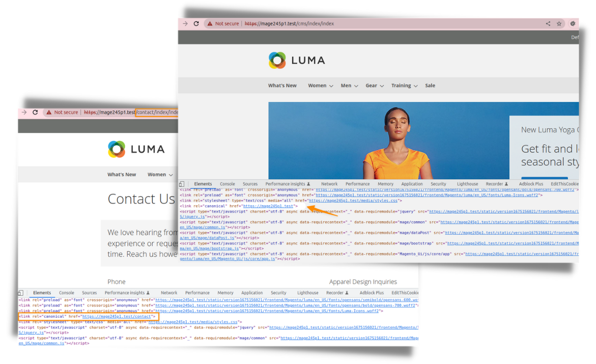Reload the front homepage browser window
Screen dimensions: 596x364
[x=196, y=23]
